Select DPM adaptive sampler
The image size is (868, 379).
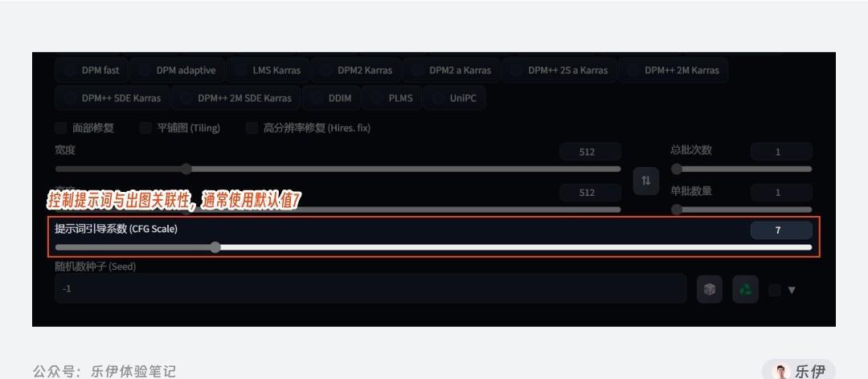(177, 71)
